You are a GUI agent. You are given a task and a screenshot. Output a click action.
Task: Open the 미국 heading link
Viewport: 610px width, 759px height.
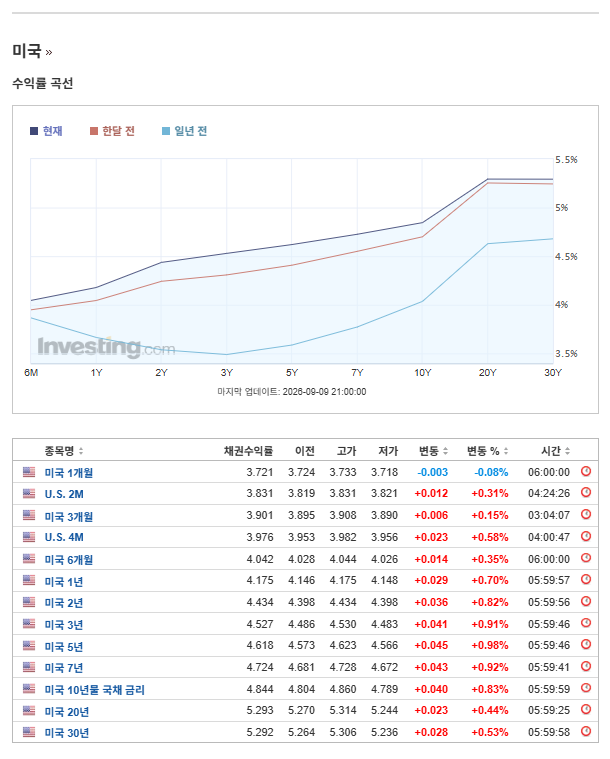pyautogui.click(x=27, y=51)
